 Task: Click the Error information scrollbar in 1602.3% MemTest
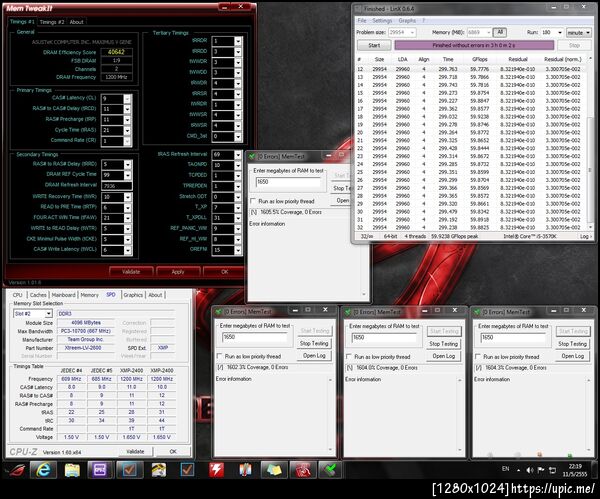pos(330,414)
